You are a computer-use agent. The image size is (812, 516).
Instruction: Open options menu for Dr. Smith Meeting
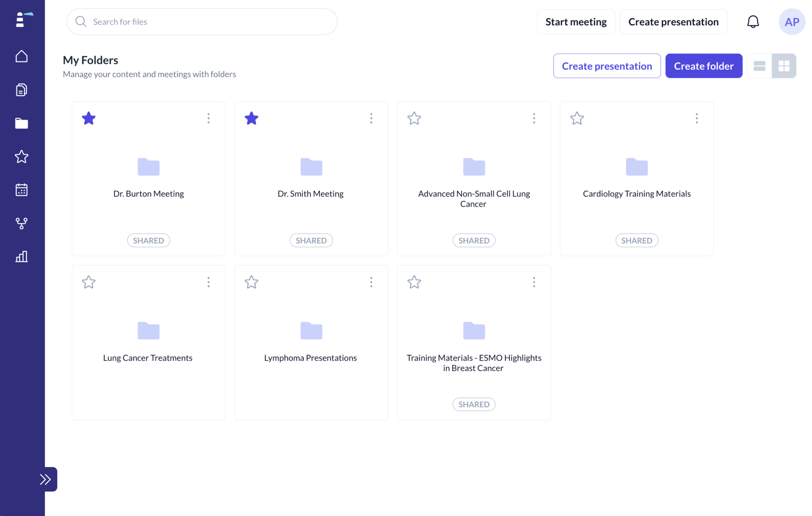point(371,118)
